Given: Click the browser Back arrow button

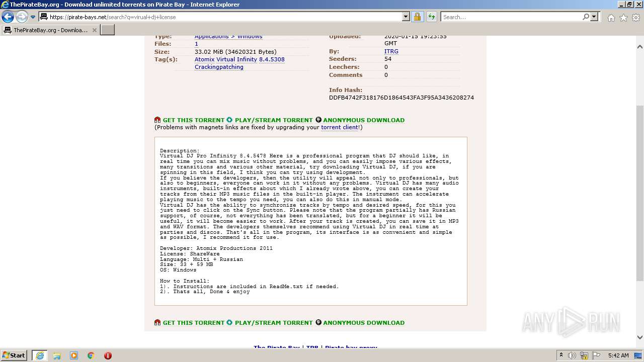Looking at the screenshot, I should pos(8,17).
